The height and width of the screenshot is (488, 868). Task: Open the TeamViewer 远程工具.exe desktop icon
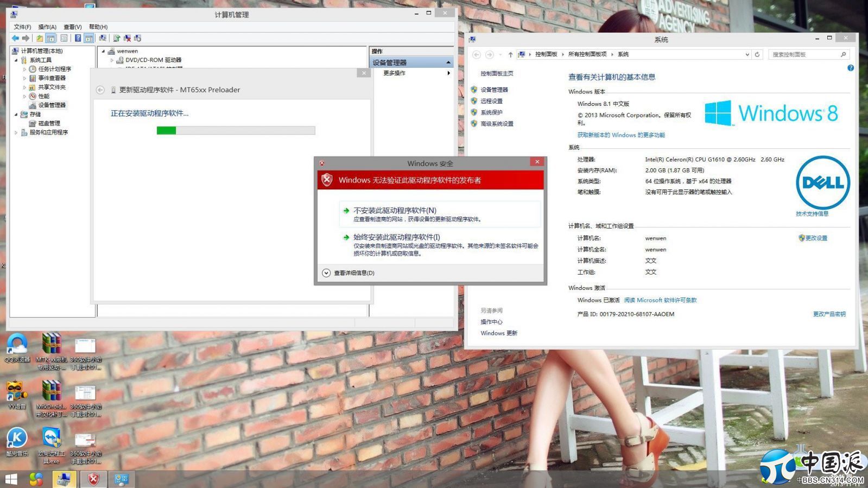(x=51, y=445)
